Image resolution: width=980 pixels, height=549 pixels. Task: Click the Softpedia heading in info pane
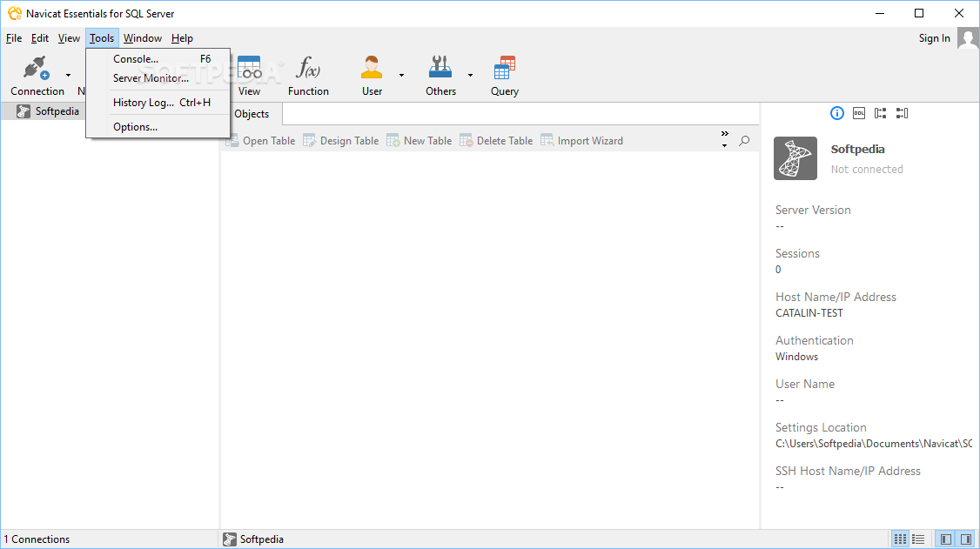[857, 150]
